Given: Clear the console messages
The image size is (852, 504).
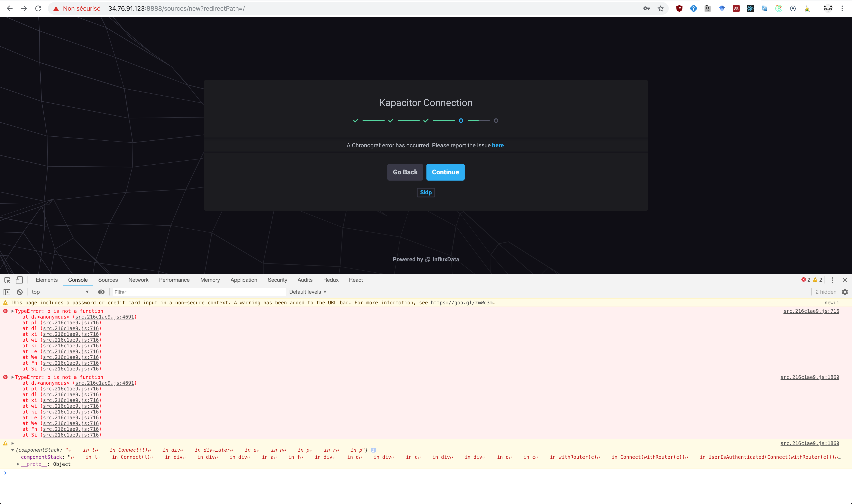Looking at the screenshot, I should click(19, 292).
